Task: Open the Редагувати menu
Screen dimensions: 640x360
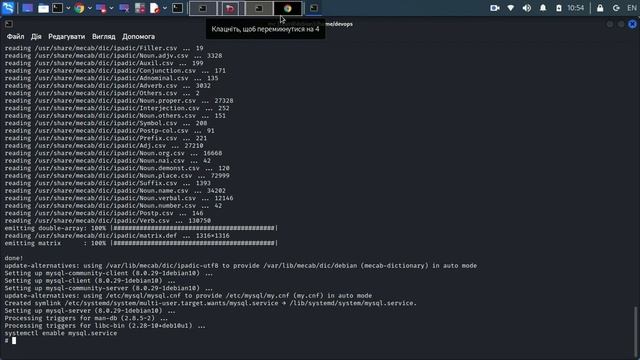Action: coord(67,36)
